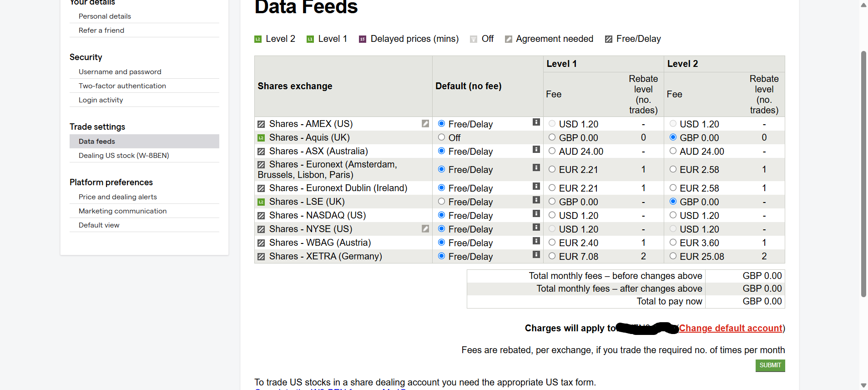Click the green SUBMIT button
The width and height of the screenshot is (868, 390).
770,365
